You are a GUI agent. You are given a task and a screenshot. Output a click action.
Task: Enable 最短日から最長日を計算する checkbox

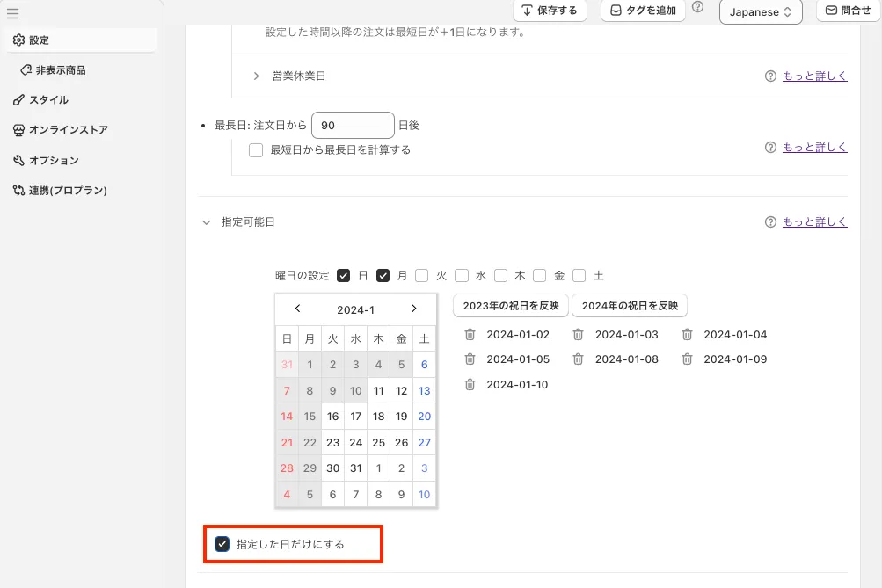[x=256, y=150]
